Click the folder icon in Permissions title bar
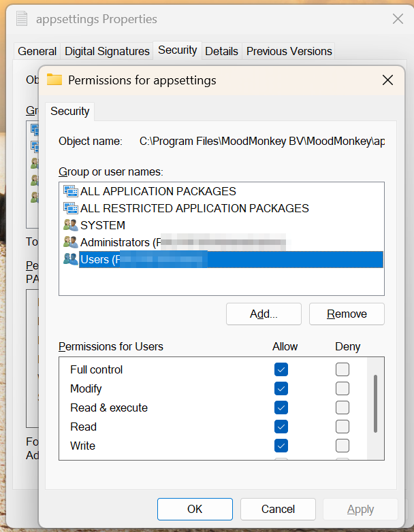Screen dimensions: 414x532 (x=54, y=80)
